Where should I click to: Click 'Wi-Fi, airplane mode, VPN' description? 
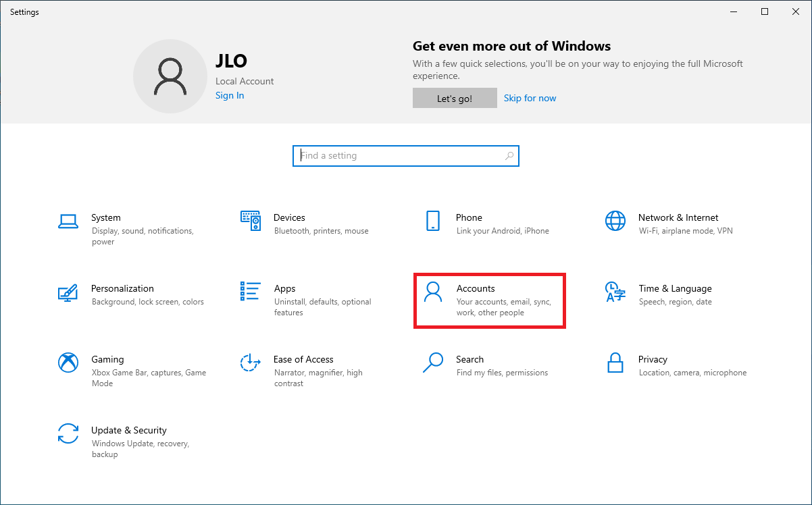coord(686,231)
